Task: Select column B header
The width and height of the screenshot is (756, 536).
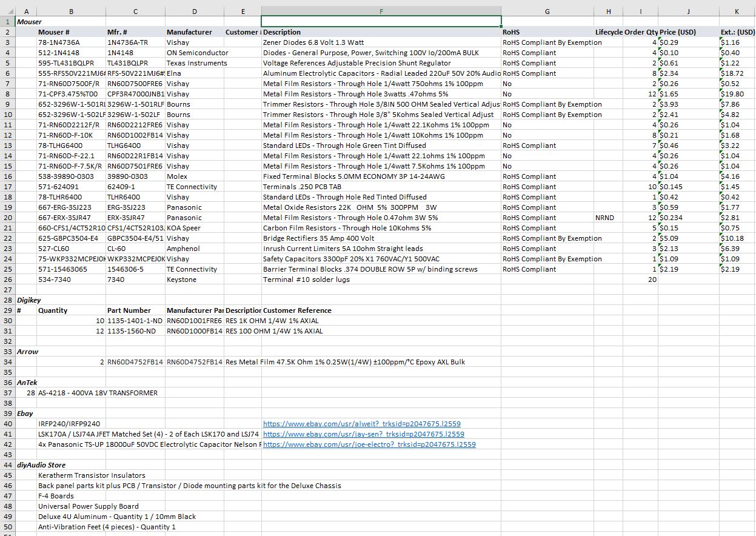Action: coord(72,11)
